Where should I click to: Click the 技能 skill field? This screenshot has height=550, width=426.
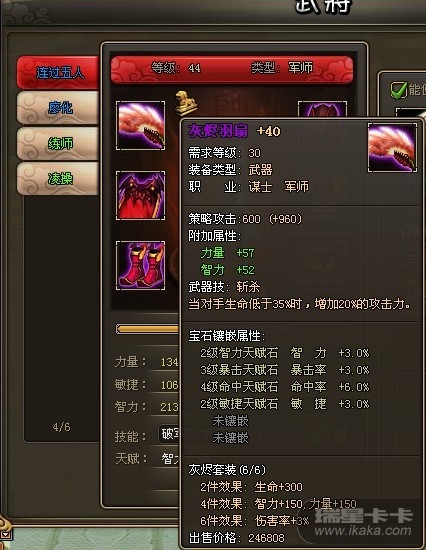pos(169,434)
